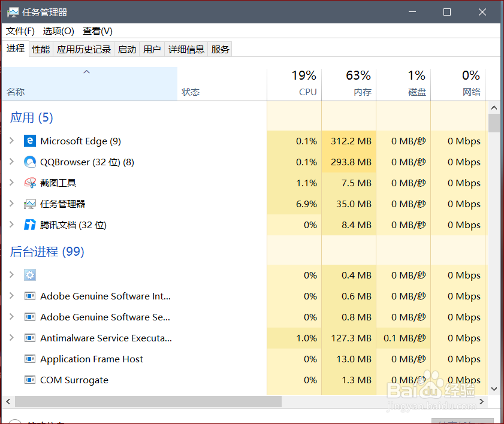Select the 应用 (5) group heading
This screenshot has width=504, height=424.
pos(31,117)
